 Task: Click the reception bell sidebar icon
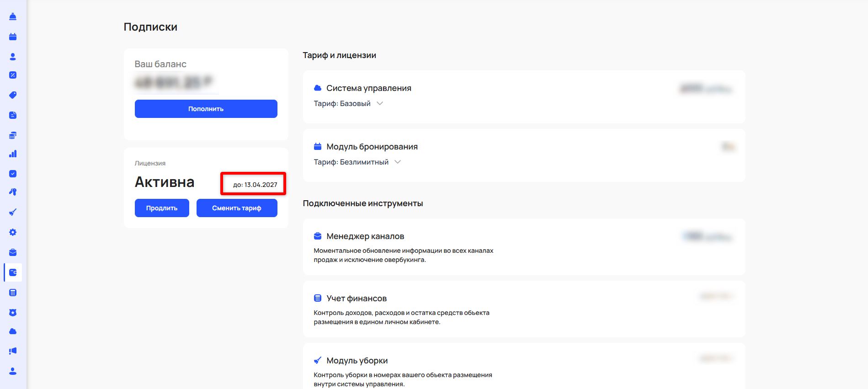tap(13, 17)
